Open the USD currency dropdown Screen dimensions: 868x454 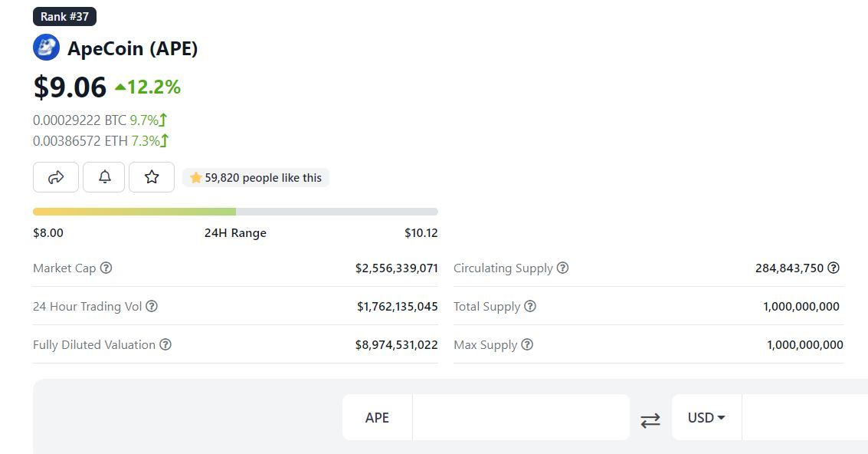tap(706, 418)
